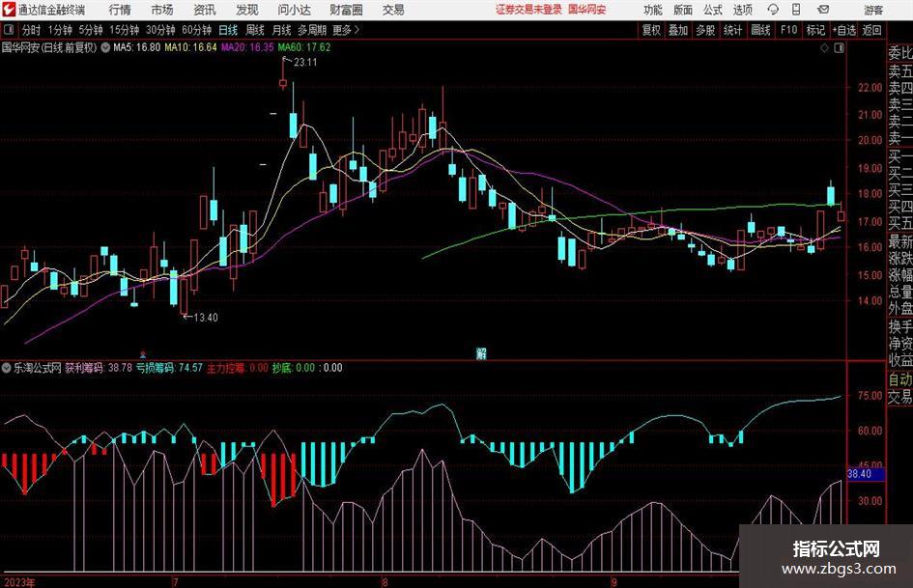
Task: Add stock with +自选 button
Action: pos(844,30)
